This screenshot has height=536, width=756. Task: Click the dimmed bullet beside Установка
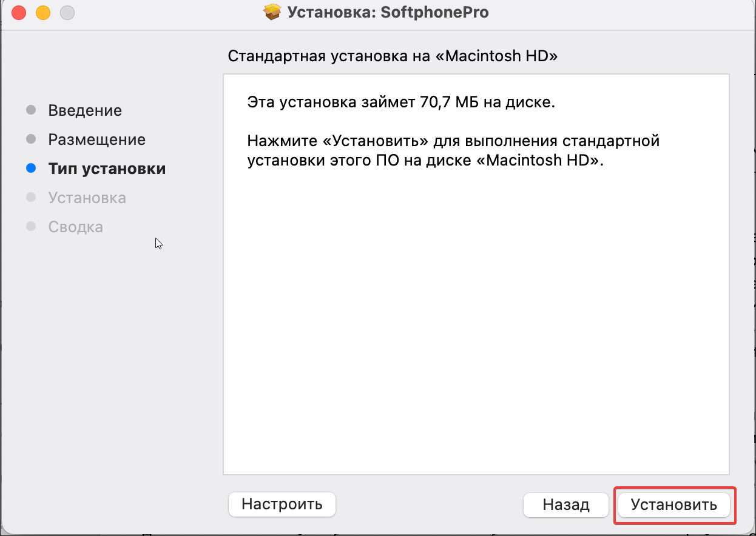click(32, 198)
